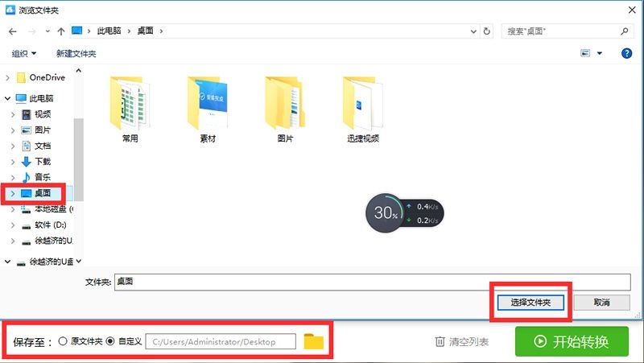Select the 常用 folder

coord(130,109)
